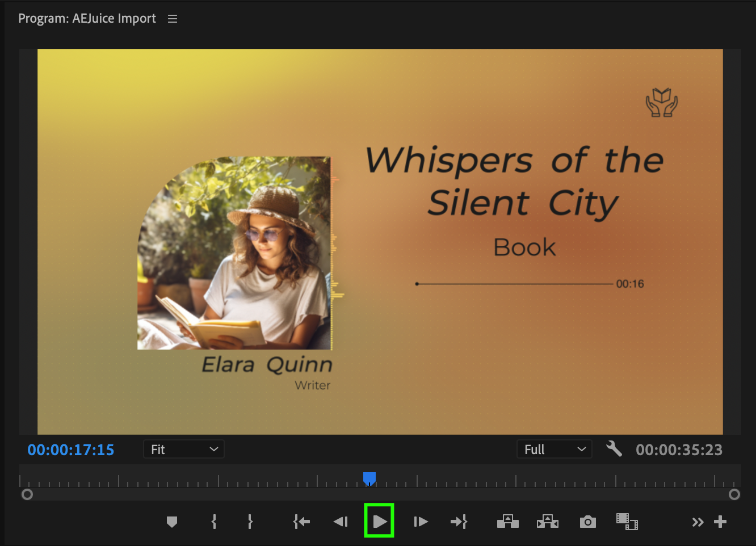Click the blue playhead on time ruler
The height and width of the screenshot is (546, 756).
pyautogui.click(x=369, y=478)
